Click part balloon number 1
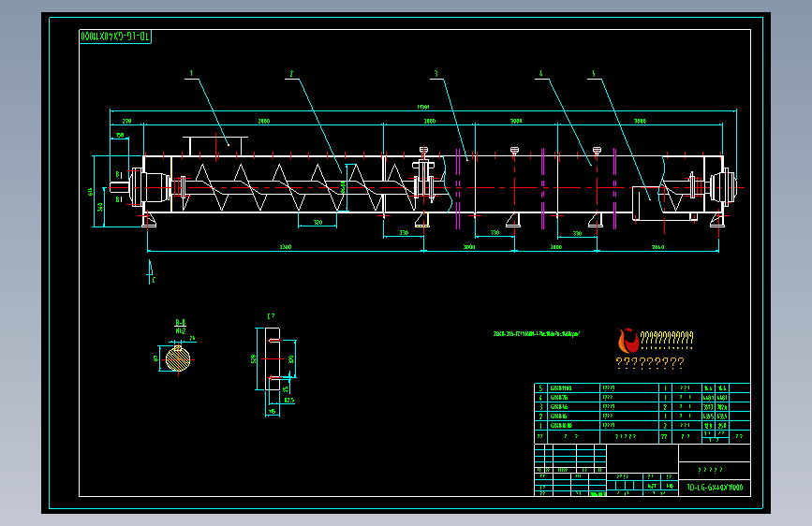Viewport: 812px width, 526px height. click(191, 74)
